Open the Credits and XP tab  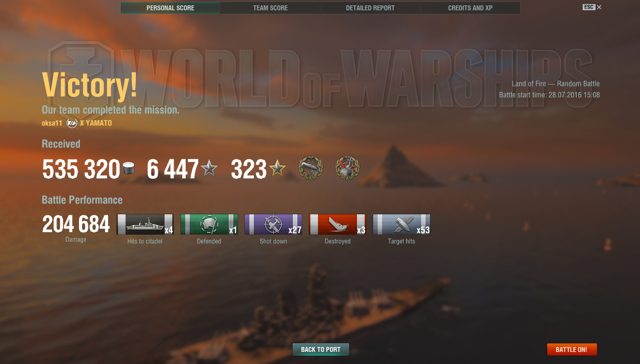point(470,8)
